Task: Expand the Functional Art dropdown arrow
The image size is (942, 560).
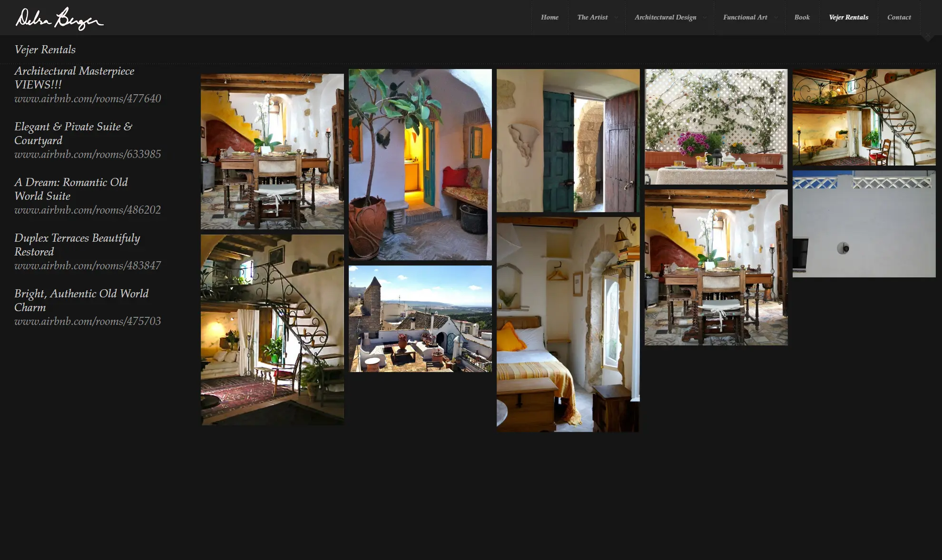Action: (x=776, y=18)
